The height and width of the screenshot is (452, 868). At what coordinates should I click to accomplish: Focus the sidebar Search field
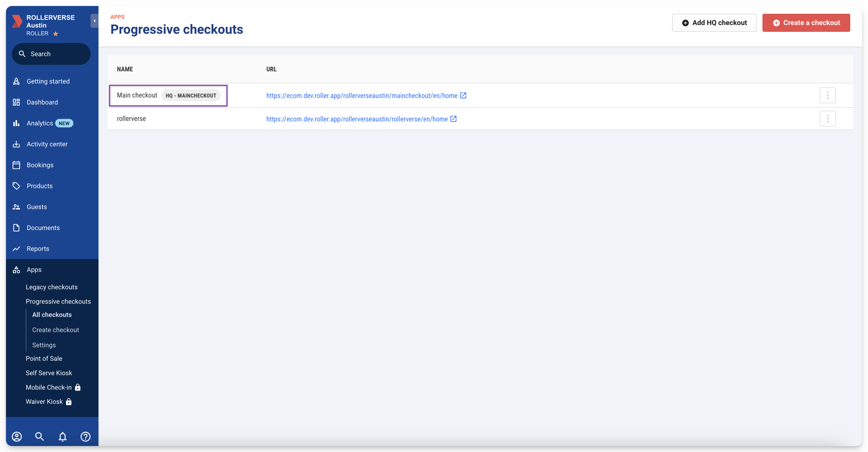coord(51,54)
